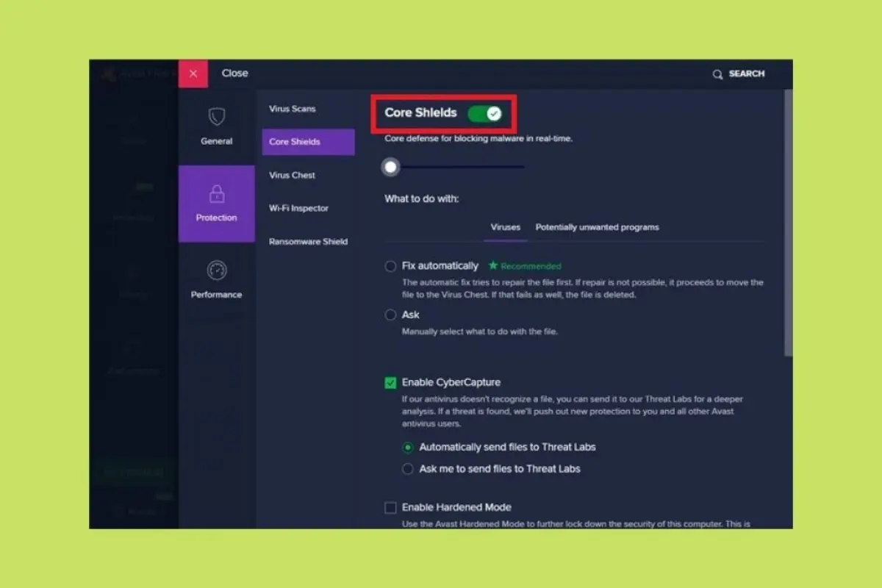Click the Close label

click(x=235, y=73)
